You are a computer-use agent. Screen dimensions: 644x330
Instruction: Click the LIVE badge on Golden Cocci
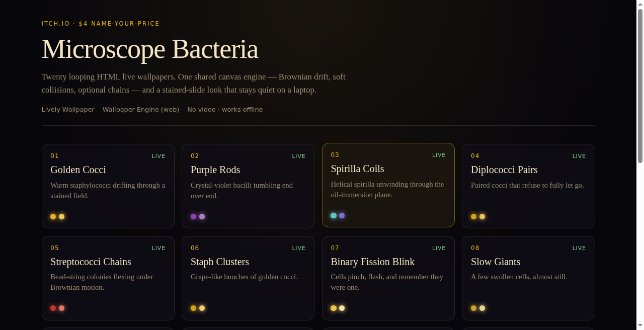(x=158, y=156)
